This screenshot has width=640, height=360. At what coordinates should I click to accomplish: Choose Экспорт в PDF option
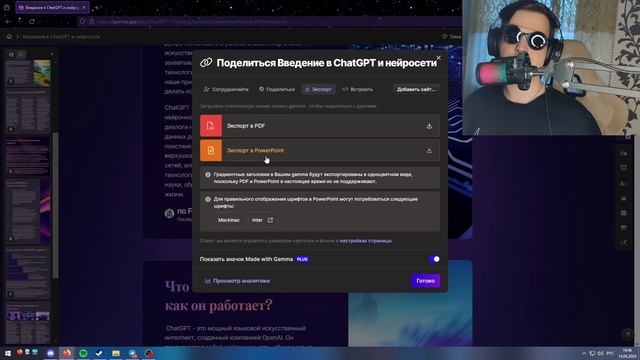(x=320, y=126)
